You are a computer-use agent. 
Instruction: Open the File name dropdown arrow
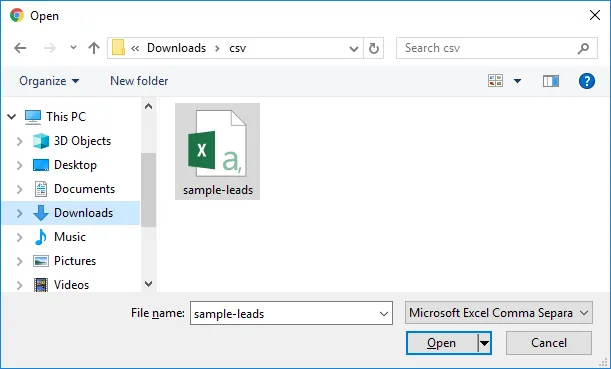384,313
